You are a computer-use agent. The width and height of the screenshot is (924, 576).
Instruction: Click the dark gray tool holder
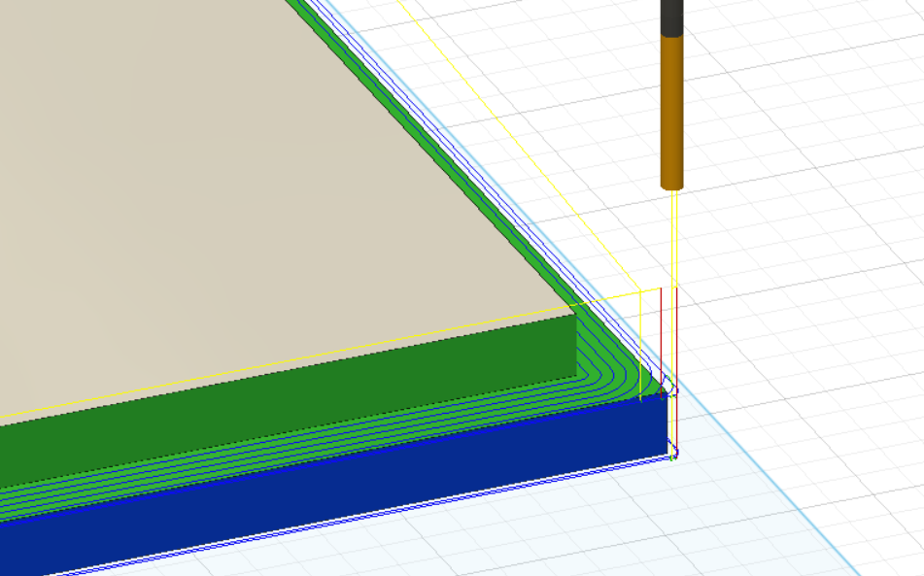click(x=671, y=17)
